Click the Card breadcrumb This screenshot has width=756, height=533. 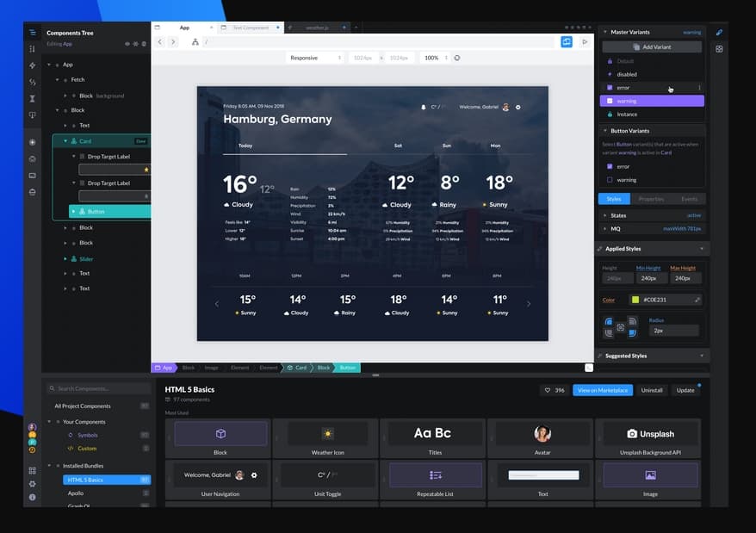pyautogui.click(x=297, y=368)
